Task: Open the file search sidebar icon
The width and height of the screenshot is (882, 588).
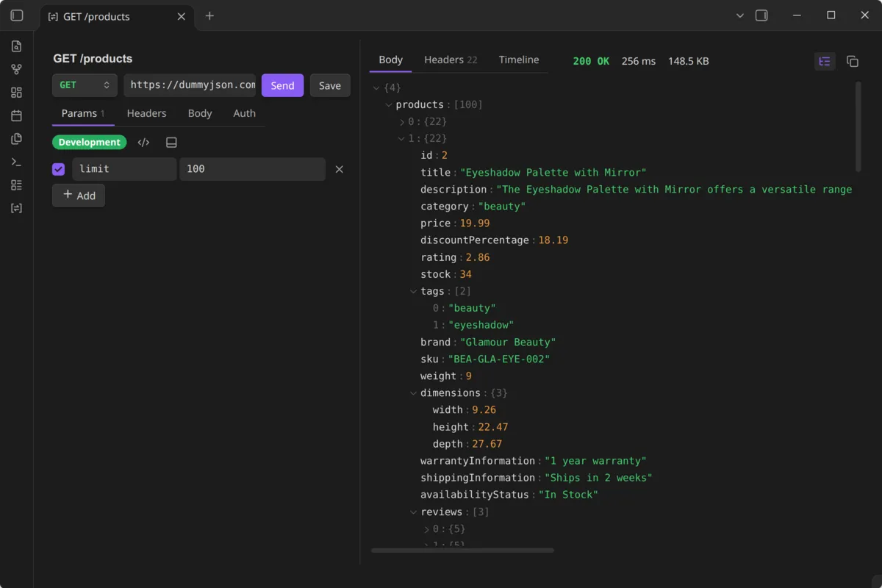Action: point(16,46)
